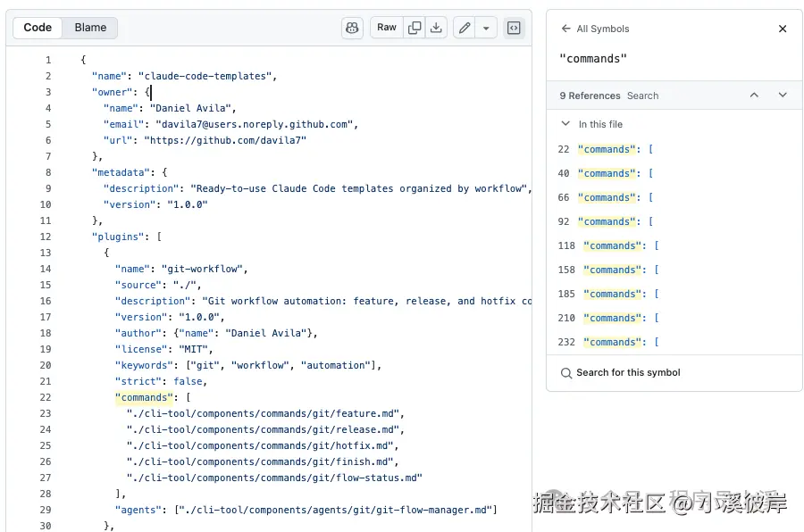The height and width of the screenshot is (532, 804).
Task: Edit file using the pencil icon
Action: [464, 28]
